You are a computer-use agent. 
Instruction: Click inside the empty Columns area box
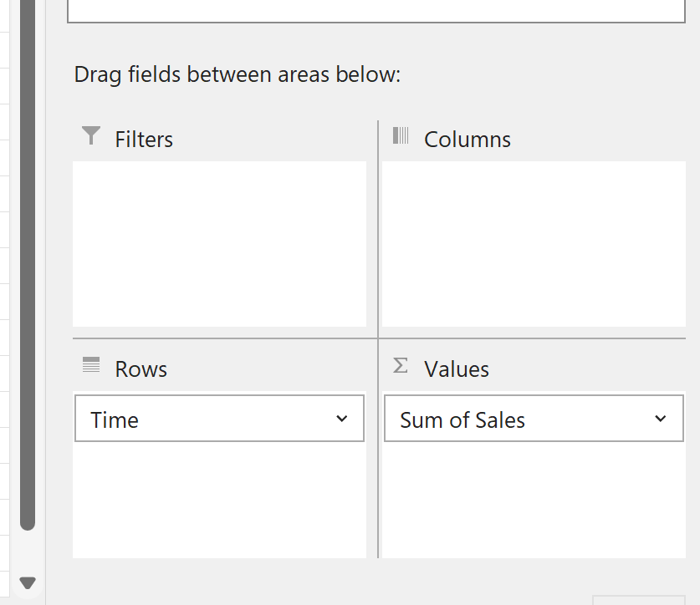534,244
